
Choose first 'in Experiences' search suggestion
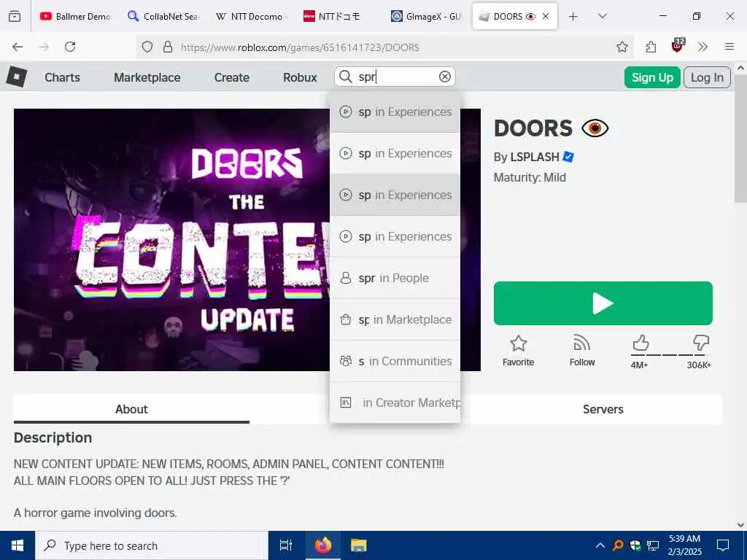395,112
